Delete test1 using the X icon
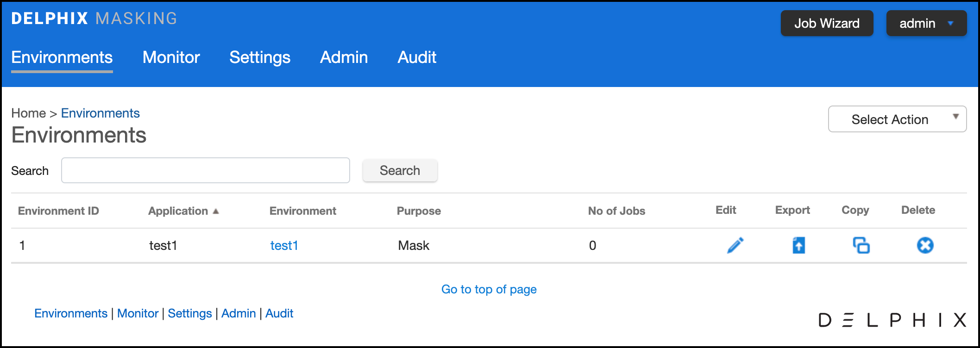The width and height of the screenshot is (980, 348). click(x=925, y=245)
